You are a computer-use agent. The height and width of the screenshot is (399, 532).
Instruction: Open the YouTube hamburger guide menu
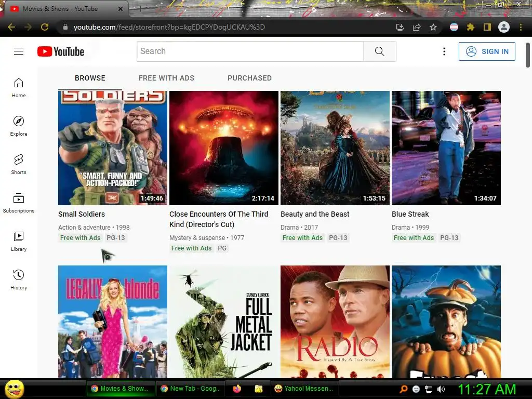pos(19,51)
